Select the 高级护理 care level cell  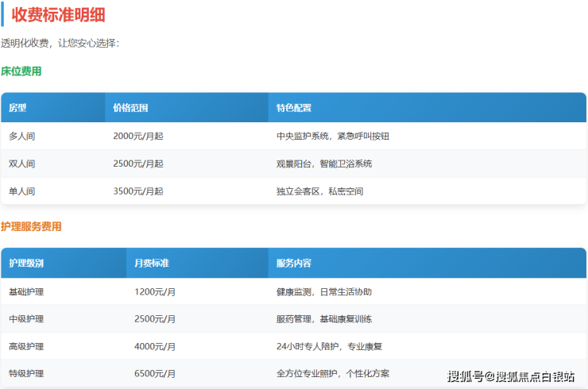[x=26, y=346]
